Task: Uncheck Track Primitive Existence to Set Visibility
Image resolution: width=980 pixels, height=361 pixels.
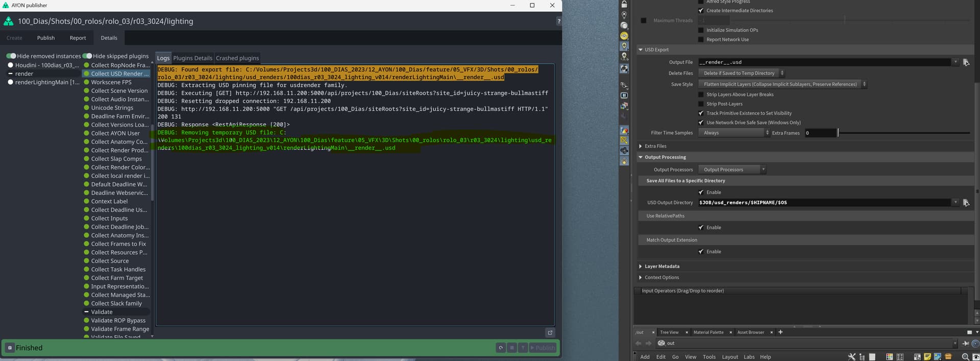Action: 701,113
